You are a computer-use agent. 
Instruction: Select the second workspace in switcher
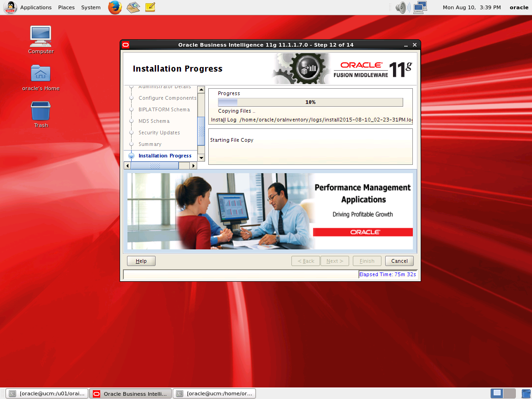coord(509,393)
